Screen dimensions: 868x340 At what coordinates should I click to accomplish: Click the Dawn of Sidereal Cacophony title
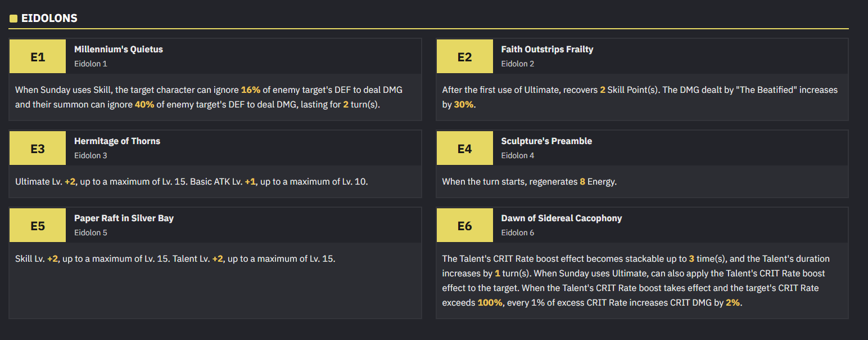coord(561,218)
